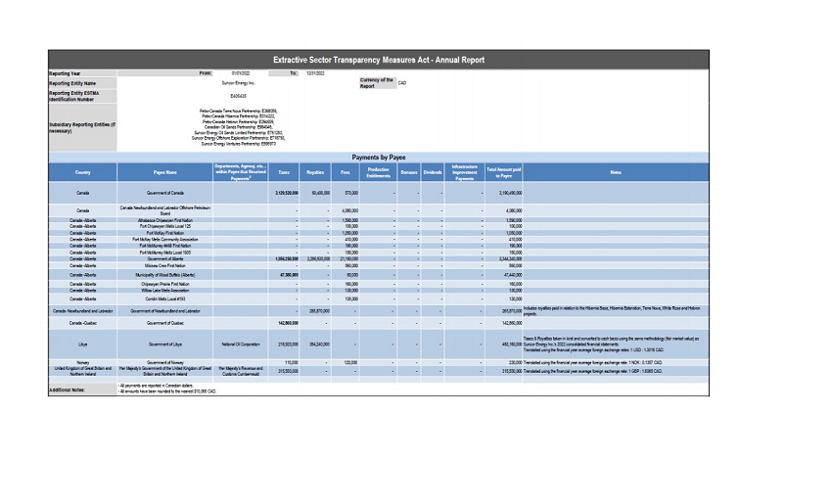Select the 'Reporting Year' label cell
This screenshot has height=504, width=831.
click(82, 73)
